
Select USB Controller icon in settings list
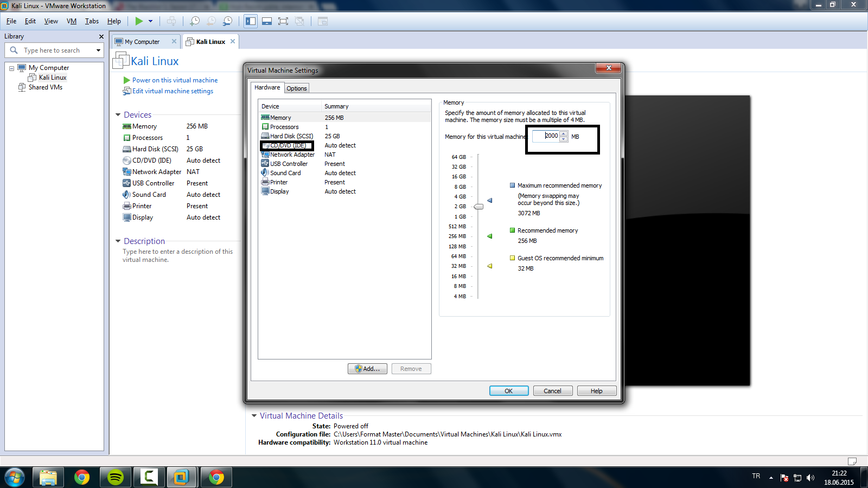[265, 164]
